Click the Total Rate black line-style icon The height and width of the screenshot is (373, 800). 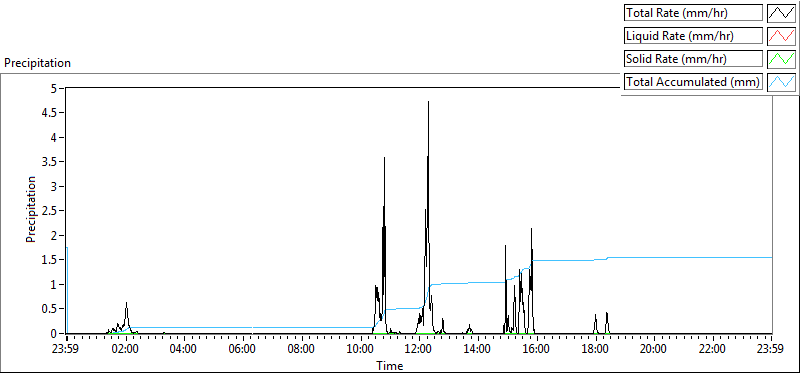782,13
